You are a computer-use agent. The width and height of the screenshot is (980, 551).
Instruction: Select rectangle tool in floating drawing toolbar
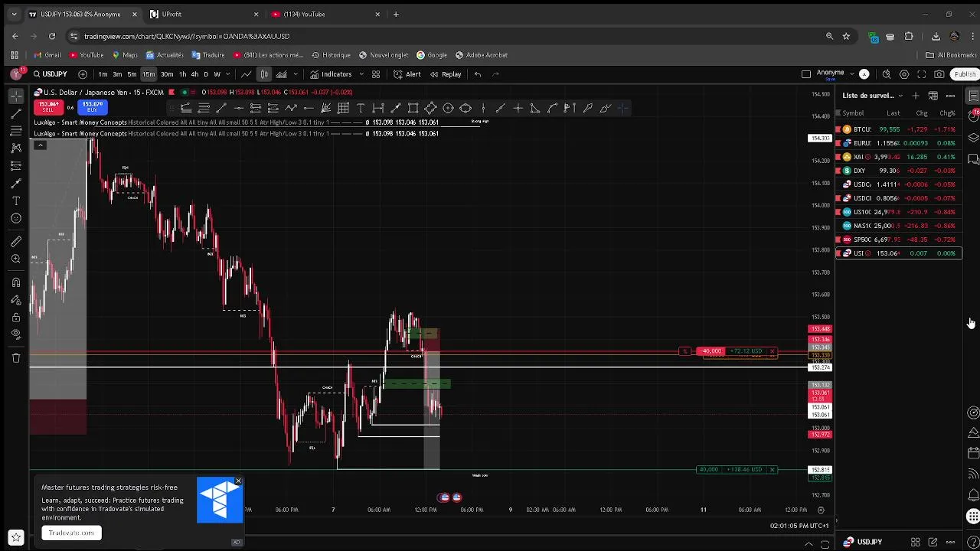tap(413, 108)
